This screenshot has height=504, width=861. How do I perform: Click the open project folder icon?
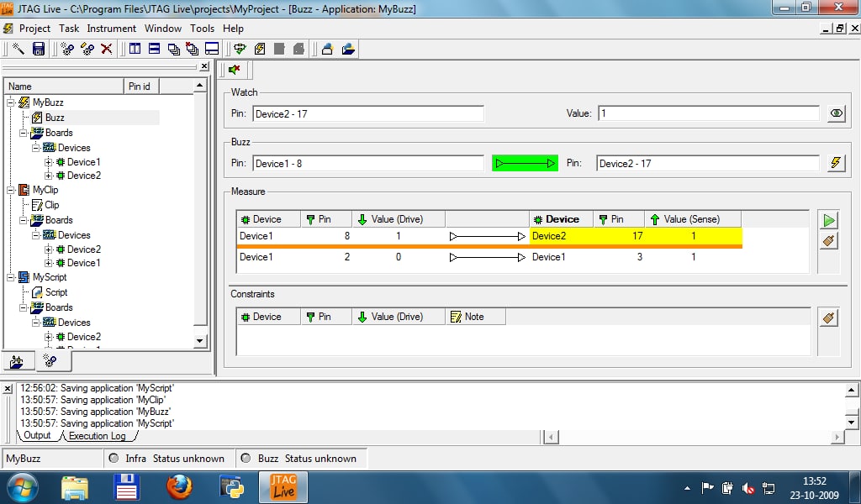click(348, 49)
